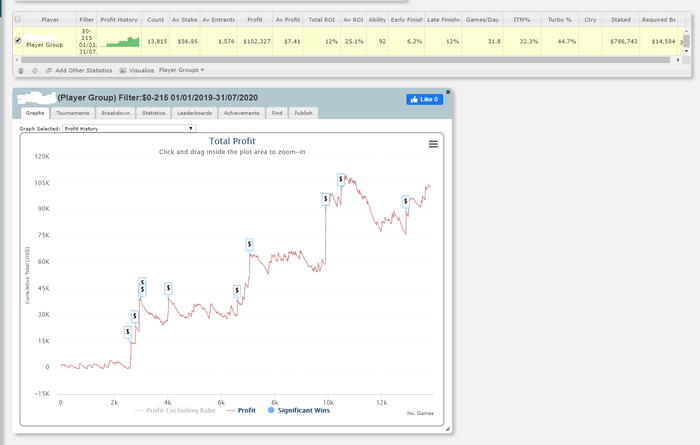
Task: Click the $102,327 profit cell
Action: tap(255, 41)
